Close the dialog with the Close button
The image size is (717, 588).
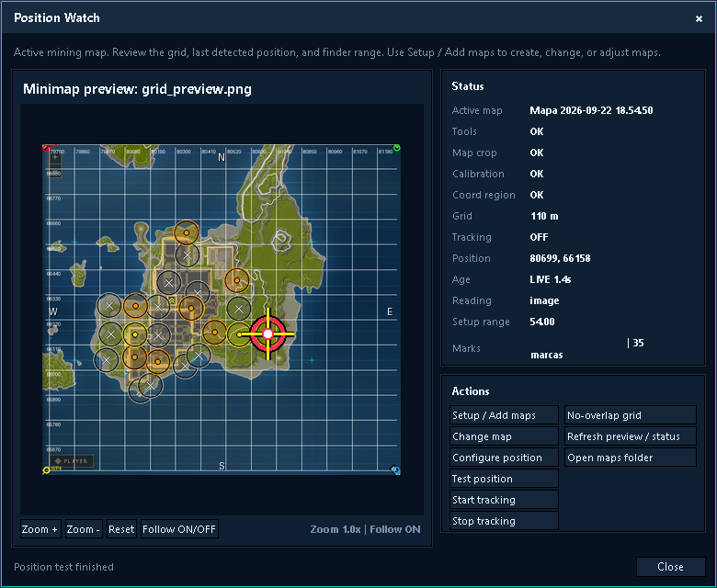670,567
